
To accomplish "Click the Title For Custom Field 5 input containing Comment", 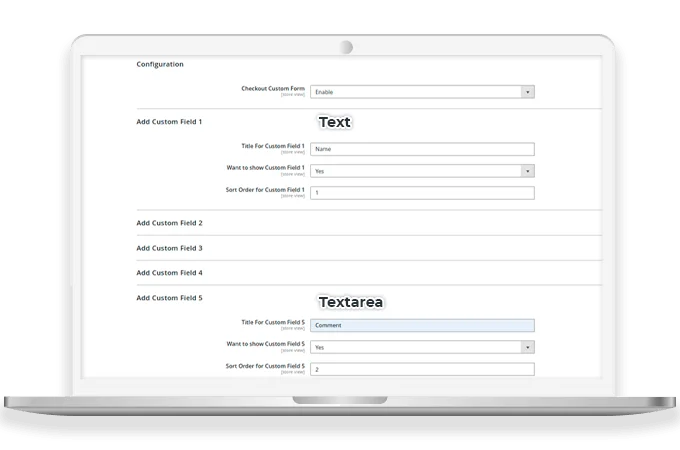I will tap(421, 325).
